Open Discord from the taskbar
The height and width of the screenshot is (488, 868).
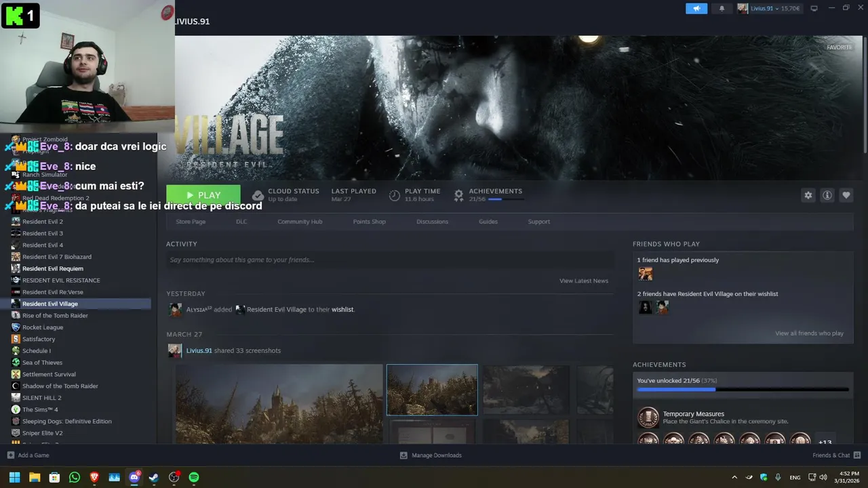click(x=134, y=477)
